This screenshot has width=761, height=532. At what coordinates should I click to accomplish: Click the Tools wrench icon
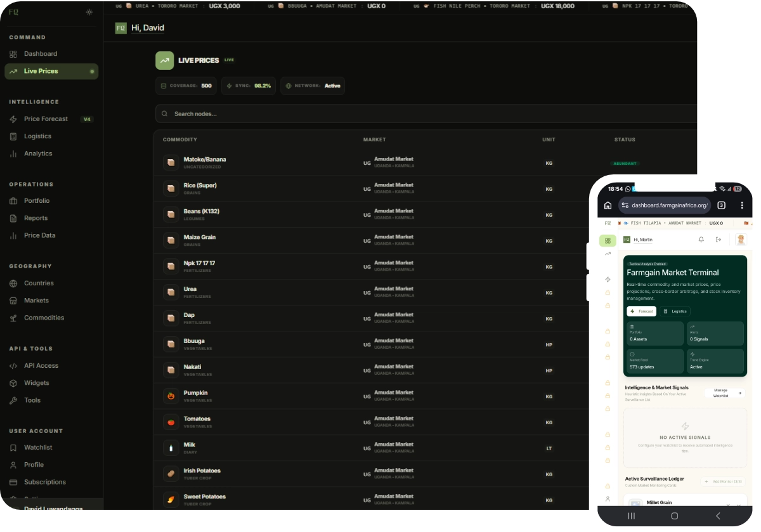click(x=13, y=400)
